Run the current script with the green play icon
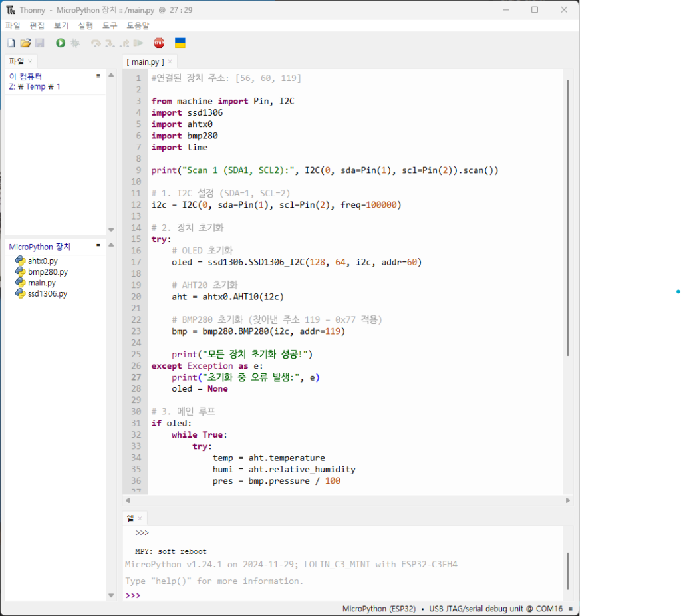This screenshot has width=681, height=616. (61, 43)
